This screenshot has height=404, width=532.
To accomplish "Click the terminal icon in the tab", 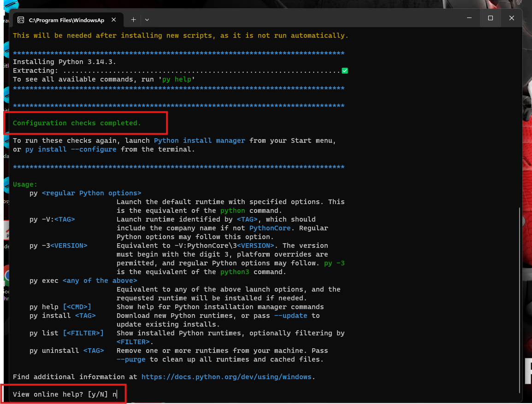I will tap(21, 20).
